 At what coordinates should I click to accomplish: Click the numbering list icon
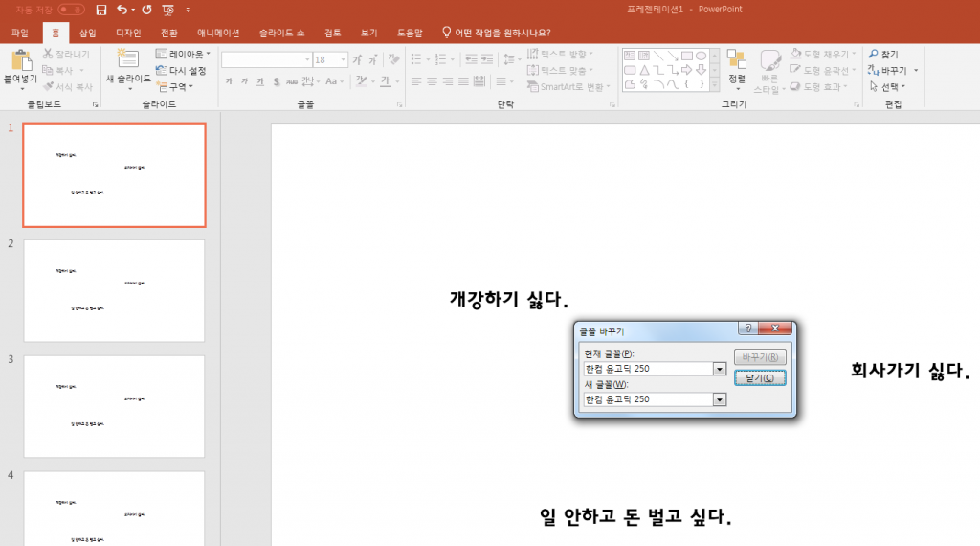pyautogui.click(x=440, y=59)
